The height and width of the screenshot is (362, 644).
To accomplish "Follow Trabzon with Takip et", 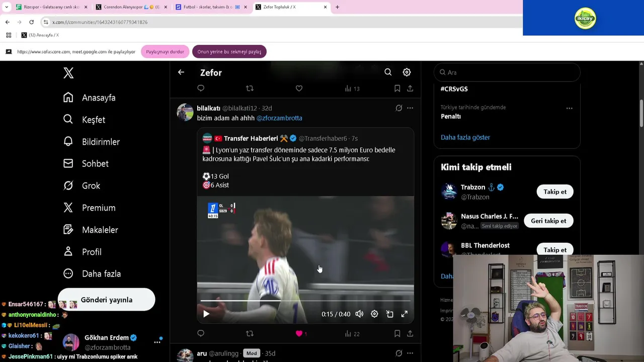I will click(x=555, y=192).
